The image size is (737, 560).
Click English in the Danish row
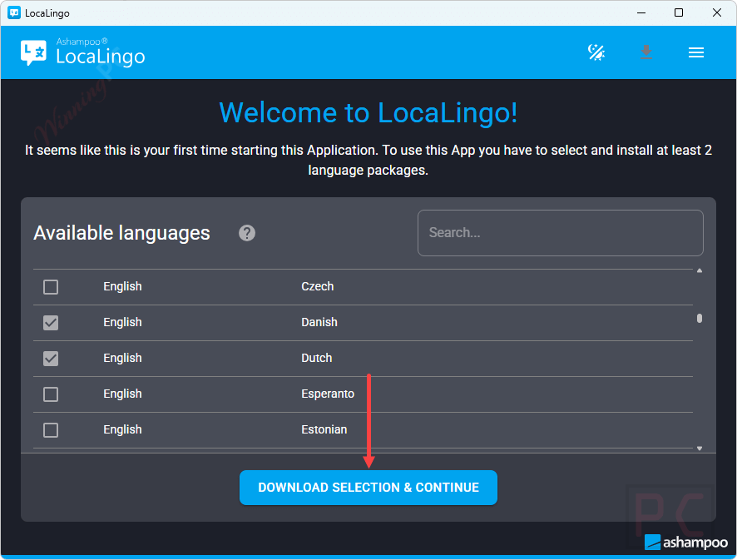click(x=122, y=322)
